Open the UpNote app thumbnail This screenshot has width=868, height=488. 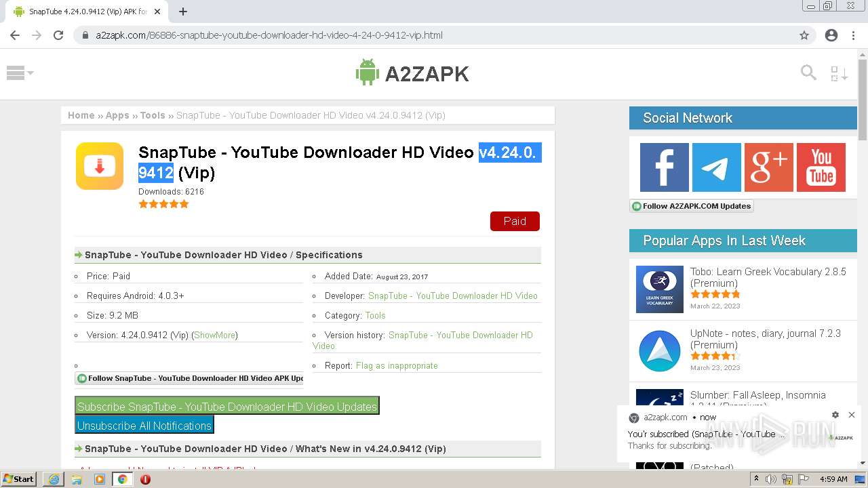(659, 351)
